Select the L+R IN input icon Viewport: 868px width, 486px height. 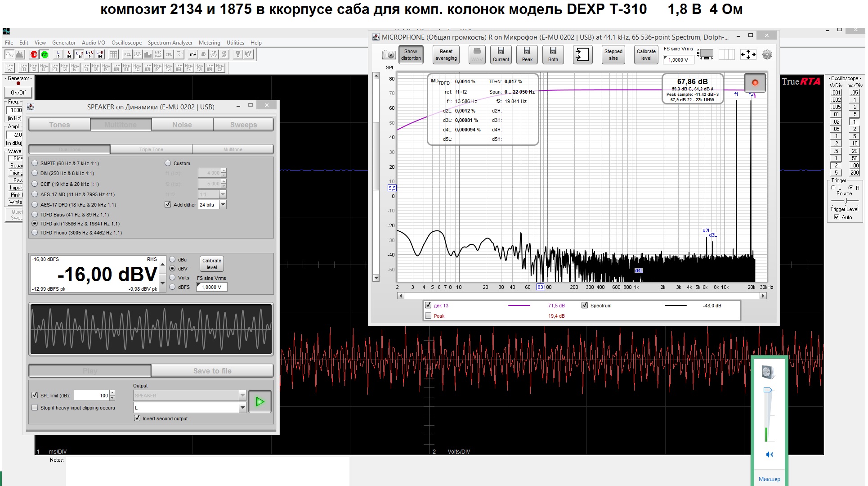pos(89,54)
